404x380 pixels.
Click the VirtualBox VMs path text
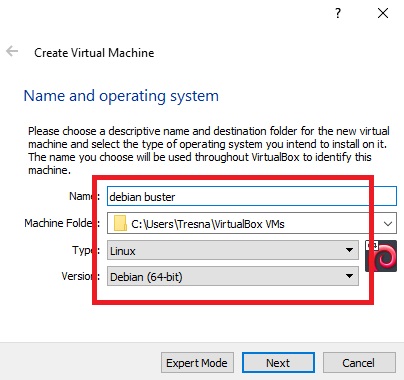point(208,224)
